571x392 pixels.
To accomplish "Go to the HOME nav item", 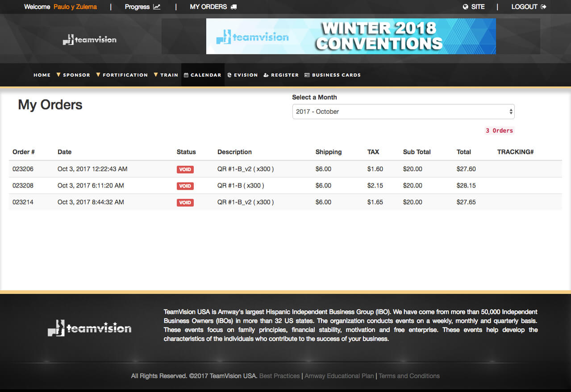I will [x=42, y=75].
